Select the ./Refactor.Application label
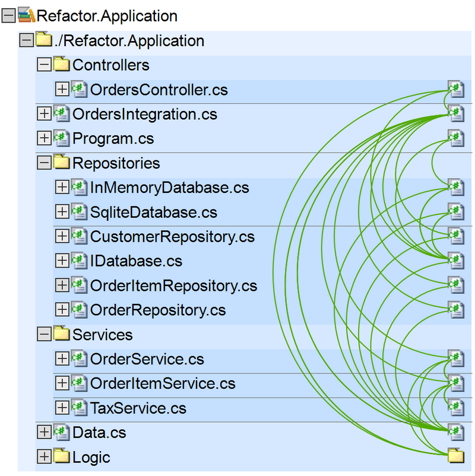Image resolution: width=475 pixels, height=476 pixels. (x=129, y=41)
